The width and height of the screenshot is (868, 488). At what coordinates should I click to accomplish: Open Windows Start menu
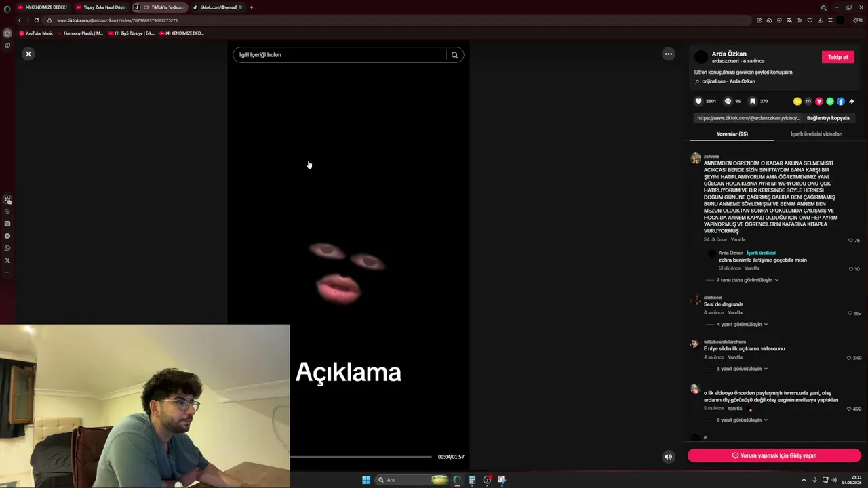click(366, 480)
